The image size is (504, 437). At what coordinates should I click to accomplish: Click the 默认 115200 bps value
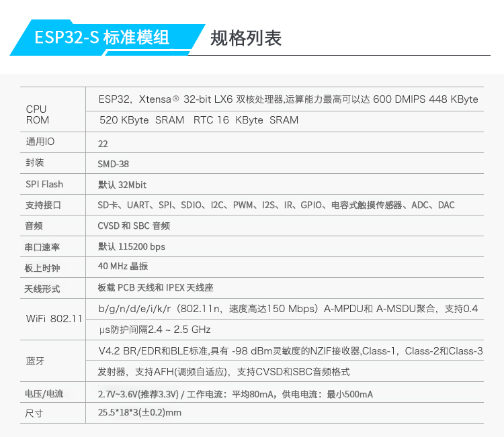click(131, 246)
